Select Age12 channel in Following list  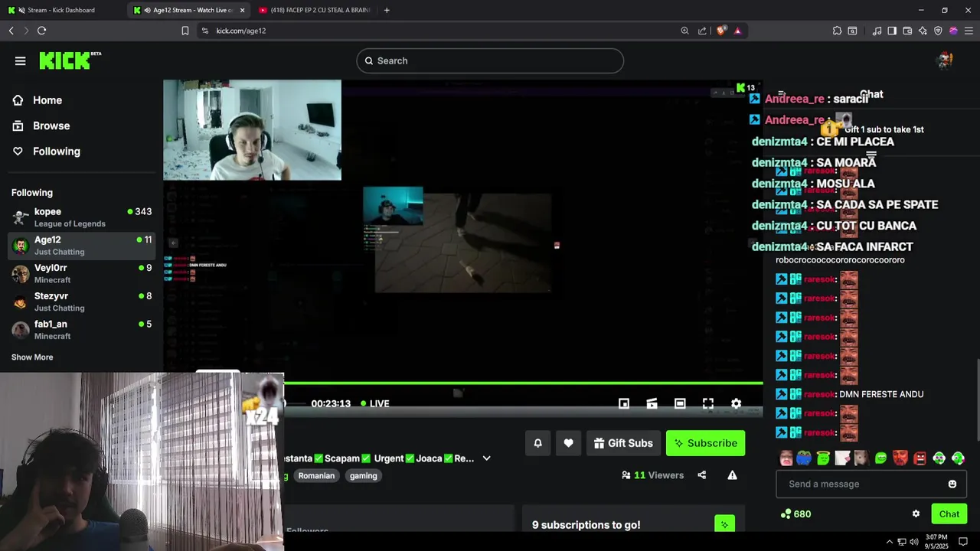(x=82, y=246)
